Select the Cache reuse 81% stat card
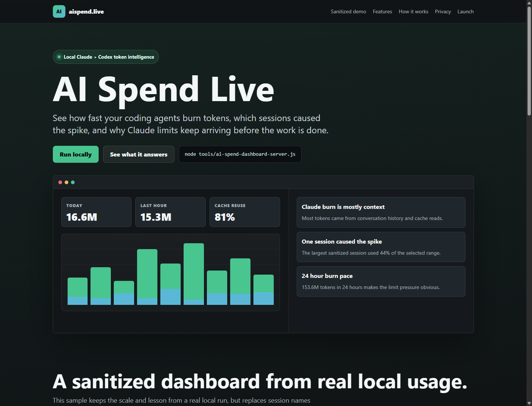The image size is (532, 406). coord(245,212)
